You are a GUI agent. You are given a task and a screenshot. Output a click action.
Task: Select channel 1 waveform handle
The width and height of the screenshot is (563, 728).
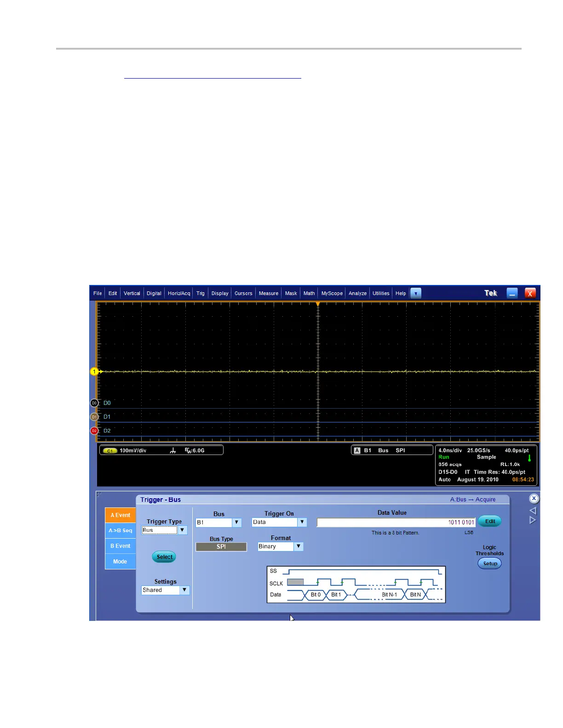pyautogui.click(x=94, y=371)
